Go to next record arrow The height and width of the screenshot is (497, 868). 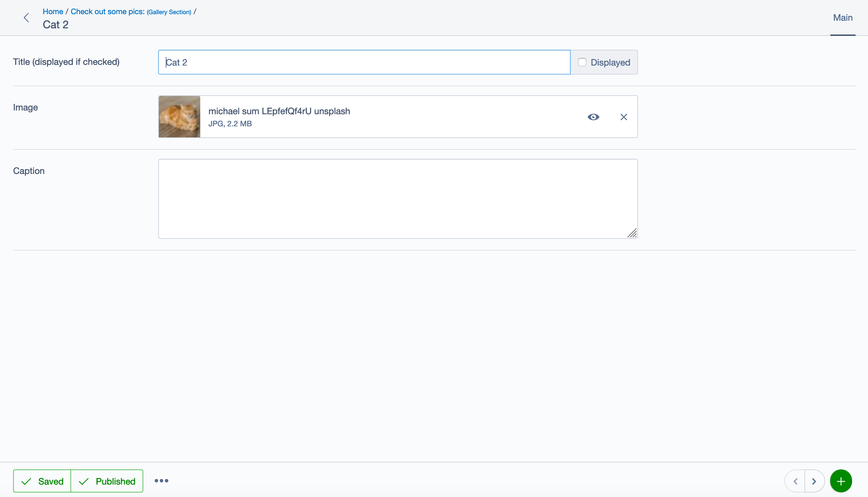[814, 481]
